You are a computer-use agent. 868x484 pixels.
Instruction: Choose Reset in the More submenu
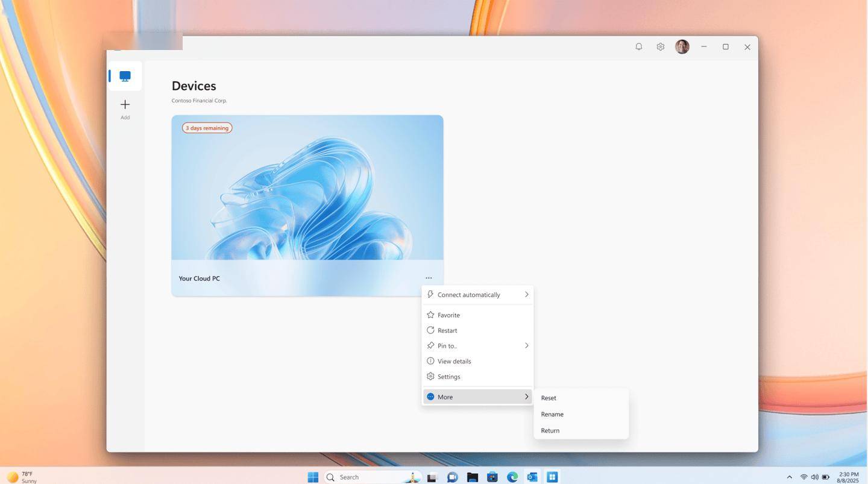[581, 398]
